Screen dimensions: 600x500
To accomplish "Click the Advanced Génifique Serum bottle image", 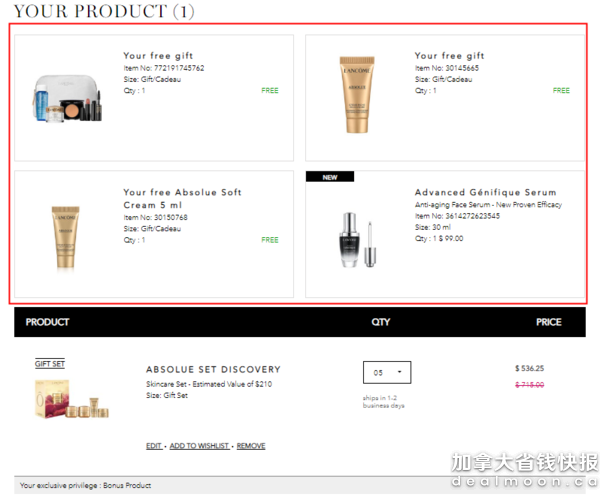I will coord(357,240).
